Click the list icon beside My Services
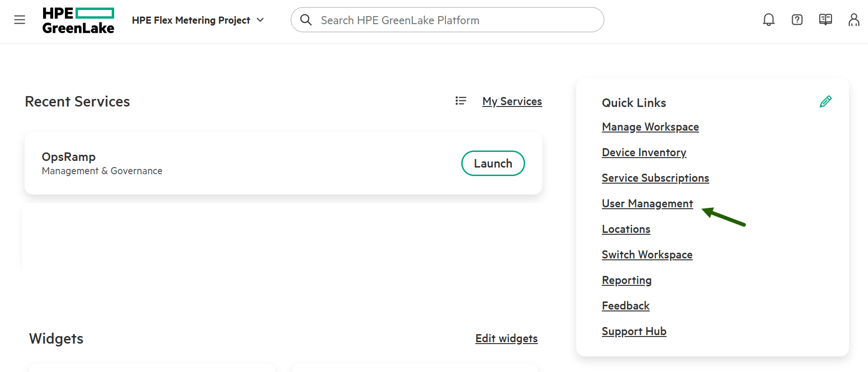Image resolution: width=868 pixels, height=372 pixels. 461,101
